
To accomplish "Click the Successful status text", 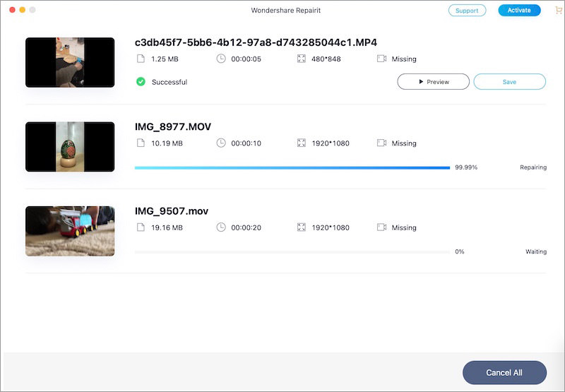I will click(169, 82).
